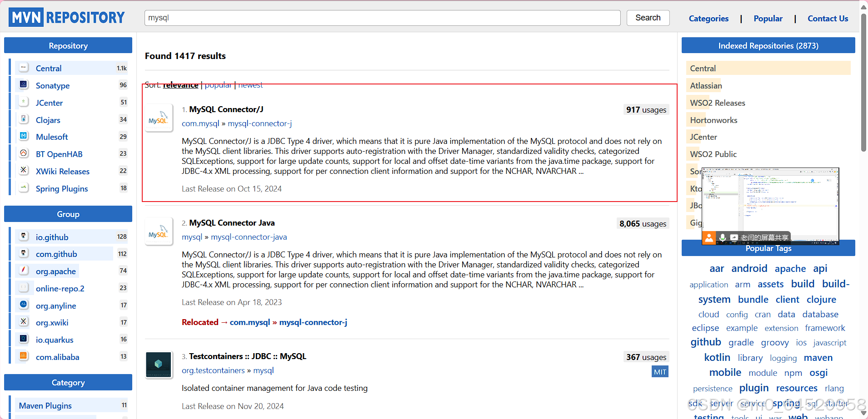Click the org.testcontainers group link
Viewport: 868px width, 419px height.
pos(213,370)
